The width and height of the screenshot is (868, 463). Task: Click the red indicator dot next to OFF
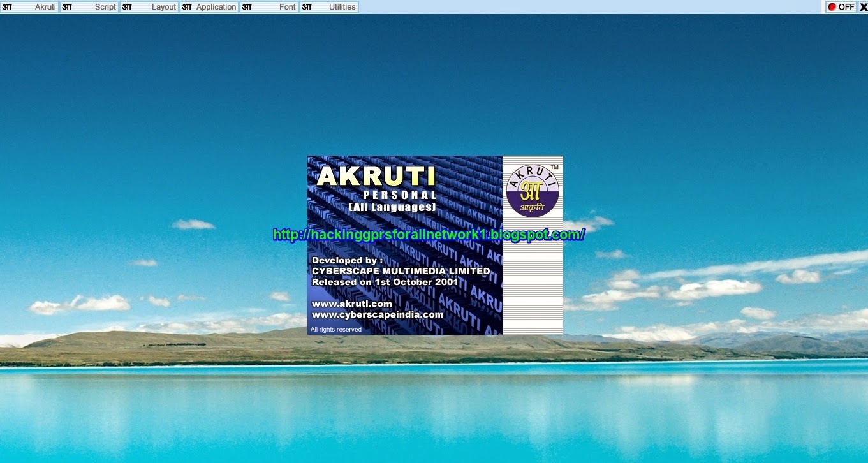[x=832, y=7]
